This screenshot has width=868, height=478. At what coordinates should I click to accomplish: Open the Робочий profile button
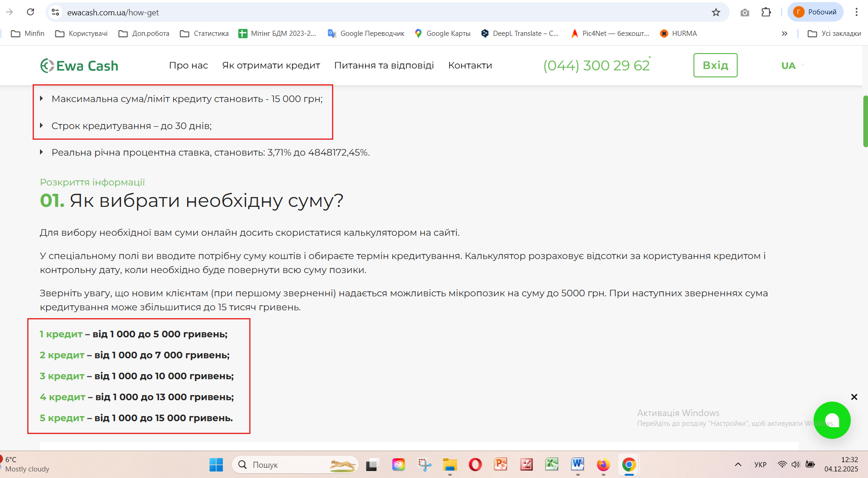click(815, 12)
